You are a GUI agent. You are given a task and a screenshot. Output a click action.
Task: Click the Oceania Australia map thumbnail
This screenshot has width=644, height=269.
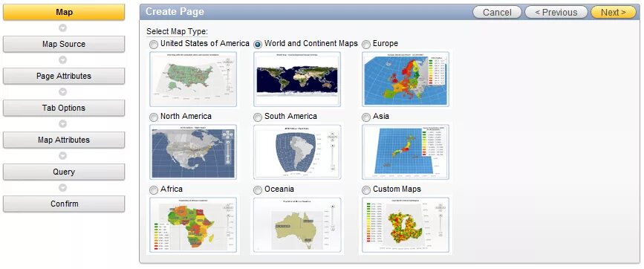(297, 225)
